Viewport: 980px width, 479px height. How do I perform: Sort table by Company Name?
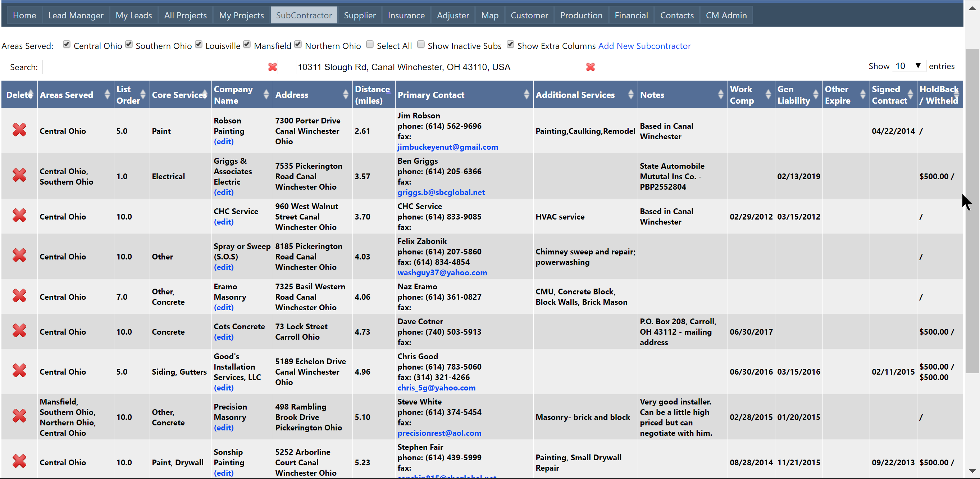(x=266, y=94)
